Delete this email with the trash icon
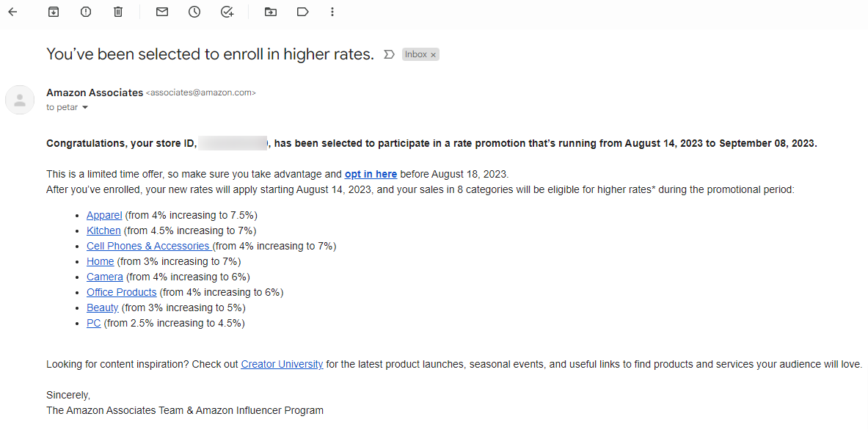This screenshot has height=444, width=868. pyautogui.click(x=118, y=12)
